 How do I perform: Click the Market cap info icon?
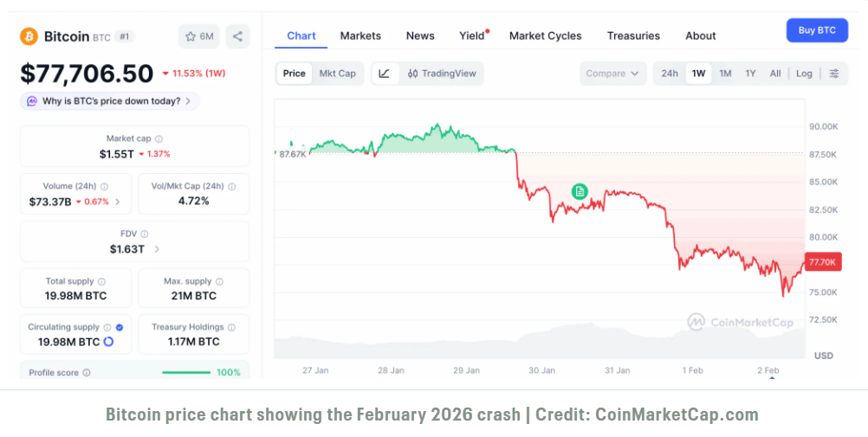tap(159, 138)
